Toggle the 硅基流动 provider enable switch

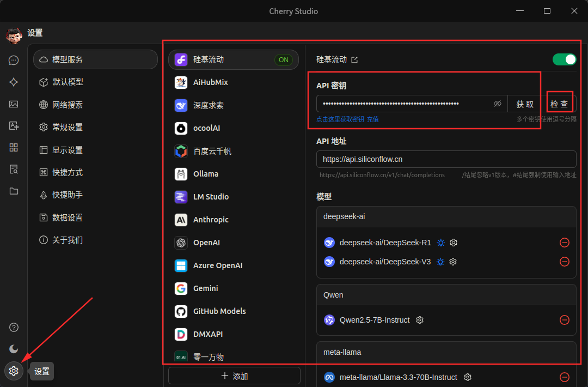(x=565, y=59)
